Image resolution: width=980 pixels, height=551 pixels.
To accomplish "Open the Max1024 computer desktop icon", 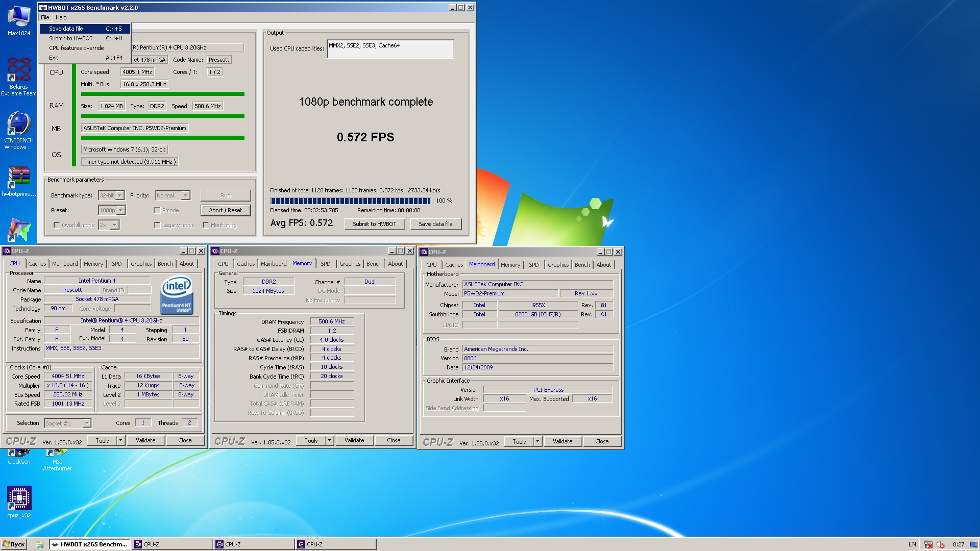I will 19,20.
